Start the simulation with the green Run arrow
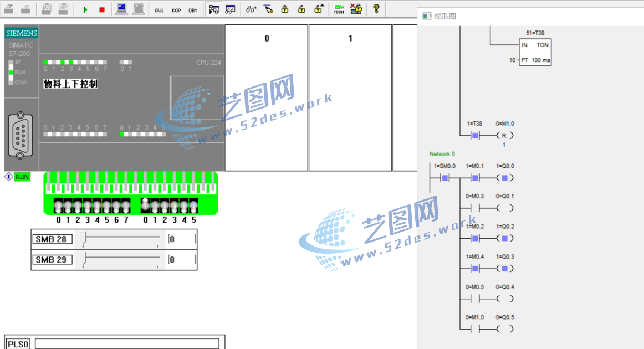This screenshot has width=644, height=349. click(85, 10)
